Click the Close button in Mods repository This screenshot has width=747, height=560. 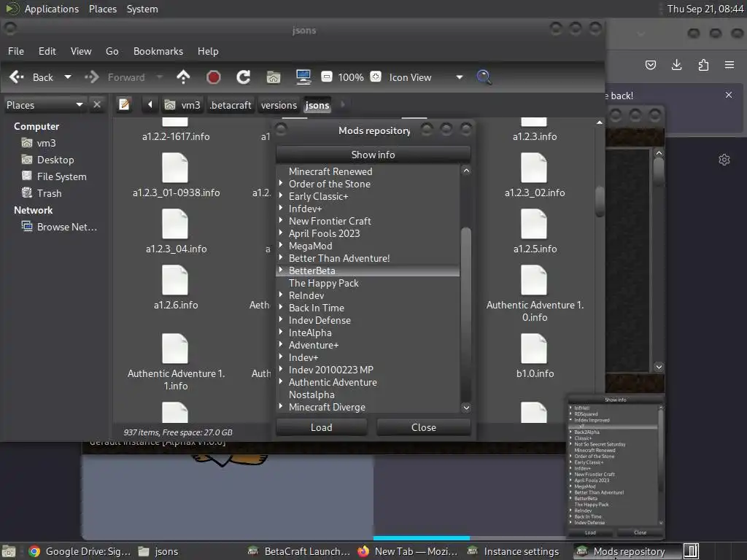tap(424, 427)
